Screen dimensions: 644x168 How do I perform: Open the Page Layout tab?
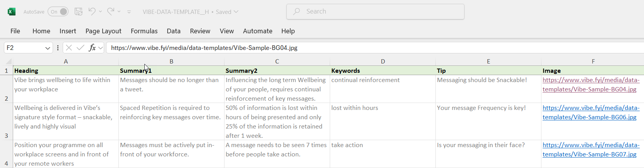(x=103, y=31)
